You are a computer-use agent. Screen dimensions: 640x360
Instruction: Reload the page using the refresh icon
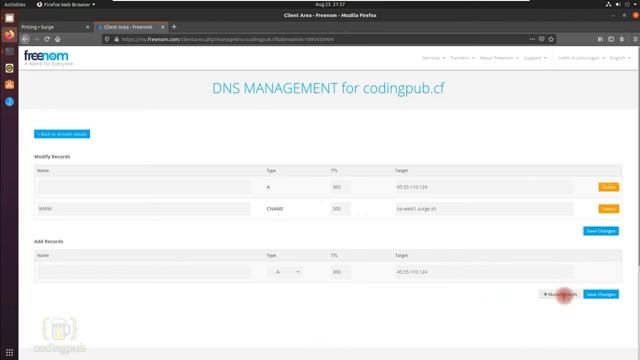click(x=47, y=39)
